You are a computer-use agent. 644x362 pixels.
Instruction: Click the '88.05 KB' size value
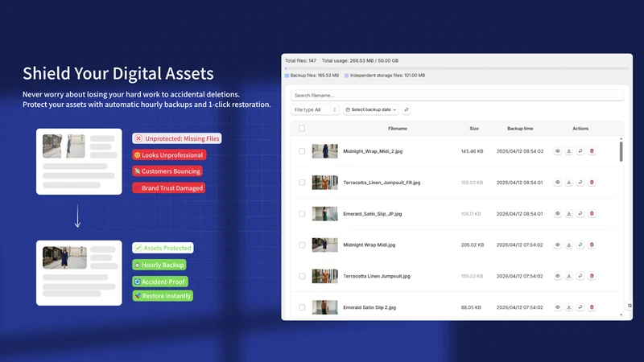[x=471, y=307]
